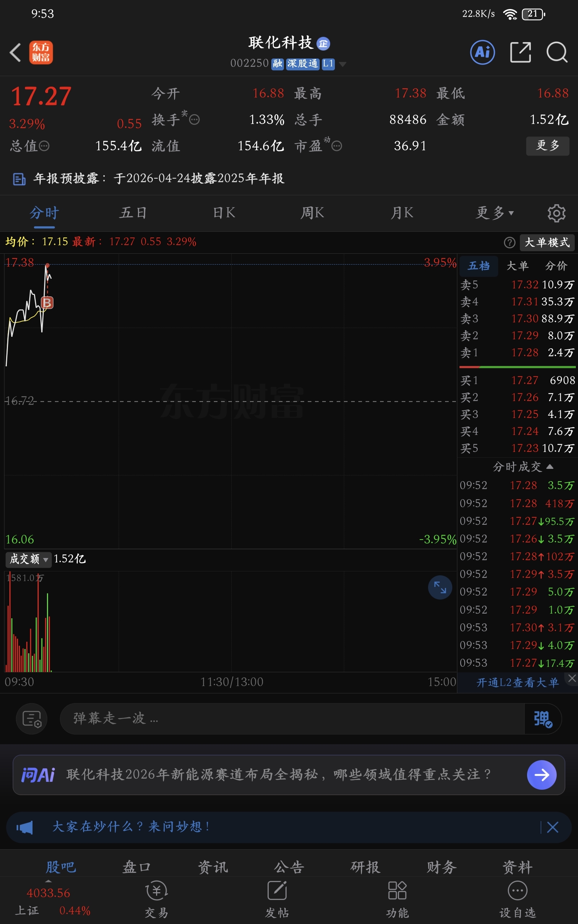The width and height of the screenshot is (578, 924).
Task: Tap the 更多 quote details button
Action: [547, 146]
